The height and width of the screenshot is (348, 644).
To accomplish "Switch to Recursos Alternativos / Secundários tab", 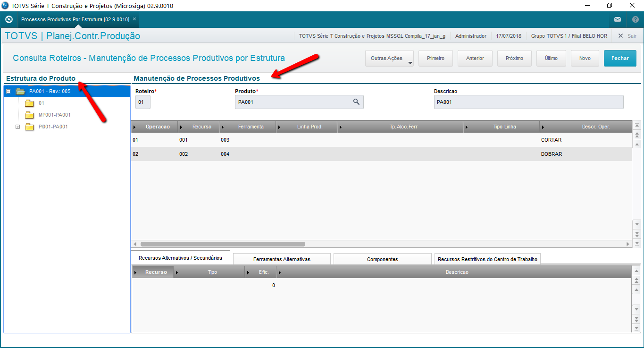I will pyautogui.click(x=180, y=258).
